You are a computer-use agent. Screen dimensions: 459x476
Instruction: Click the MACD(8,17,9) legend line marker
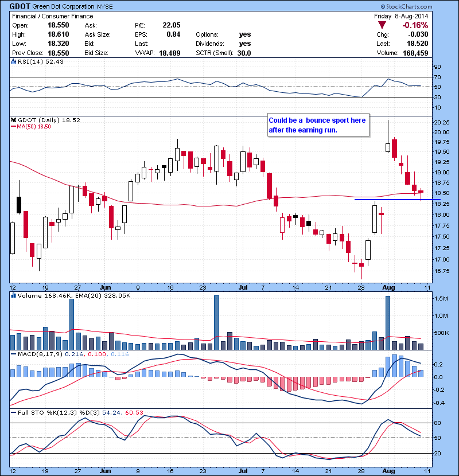pyautogui.click(x=13, y=354)
